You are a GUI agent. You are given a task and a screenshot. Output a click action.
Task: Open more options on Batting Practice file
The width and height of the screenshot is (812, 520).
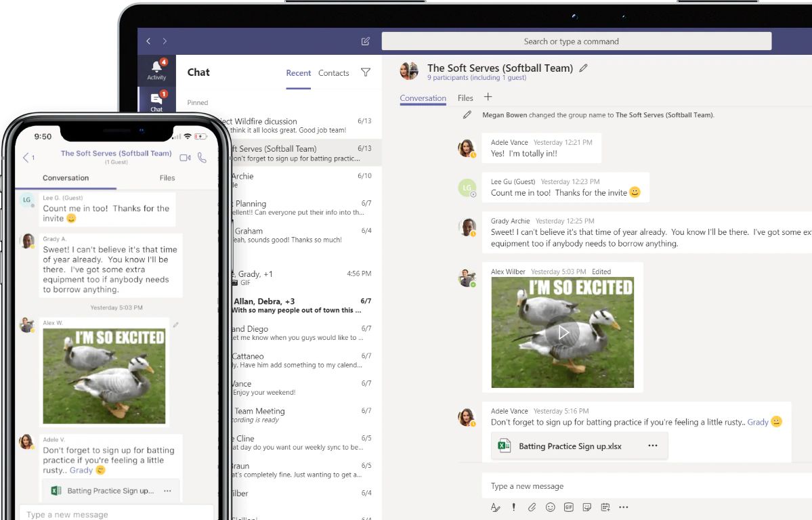pyautogui.click(x=653, y=446)
